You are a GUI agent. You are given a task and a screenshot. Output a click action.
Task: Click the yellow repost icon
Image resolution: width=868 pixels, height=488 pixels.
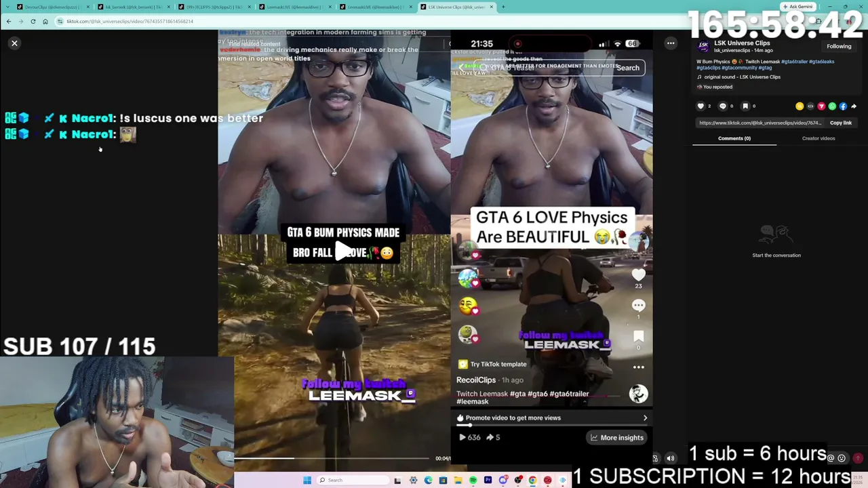coord(800,106)
